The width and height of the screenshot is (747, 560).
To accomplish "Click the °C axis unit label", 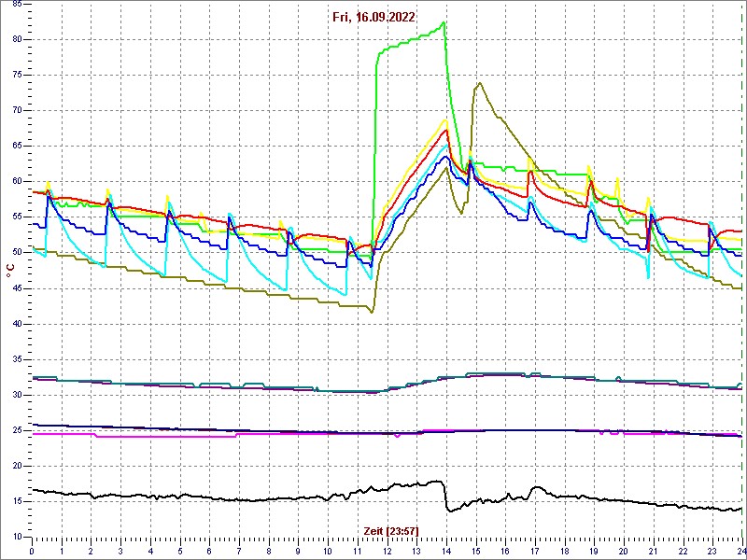I will click(x=11, y=273).
